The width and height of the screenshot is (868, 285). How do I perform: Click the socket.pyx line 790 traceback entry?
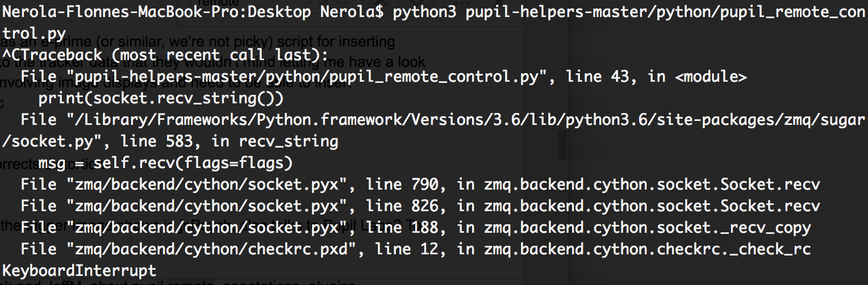[x=420, y=185]
